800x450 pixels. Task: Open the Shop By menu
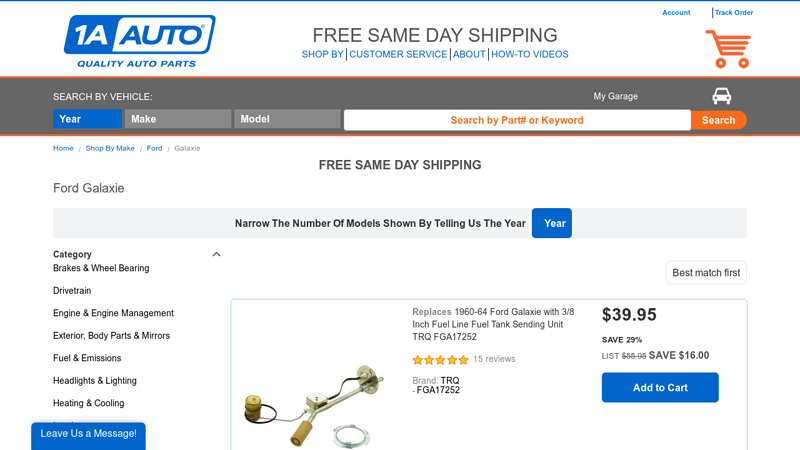tap(322, 55)
